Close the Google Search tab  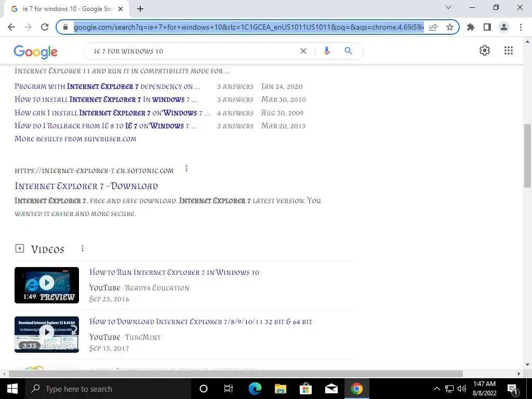tap(121, 9)
